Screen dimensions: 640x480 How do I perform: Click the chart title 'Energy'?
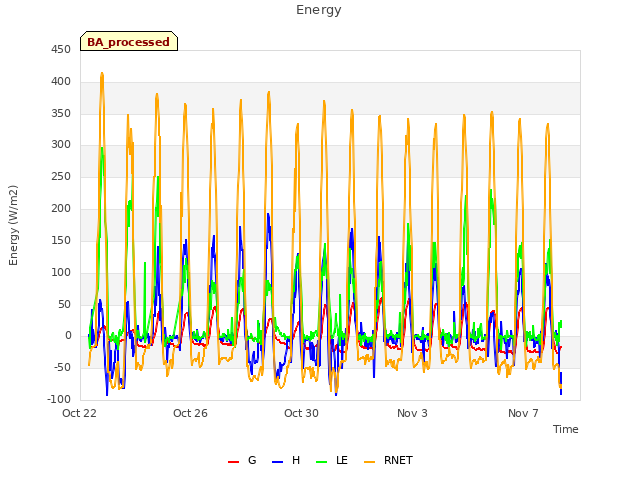[x=319, y=10]
